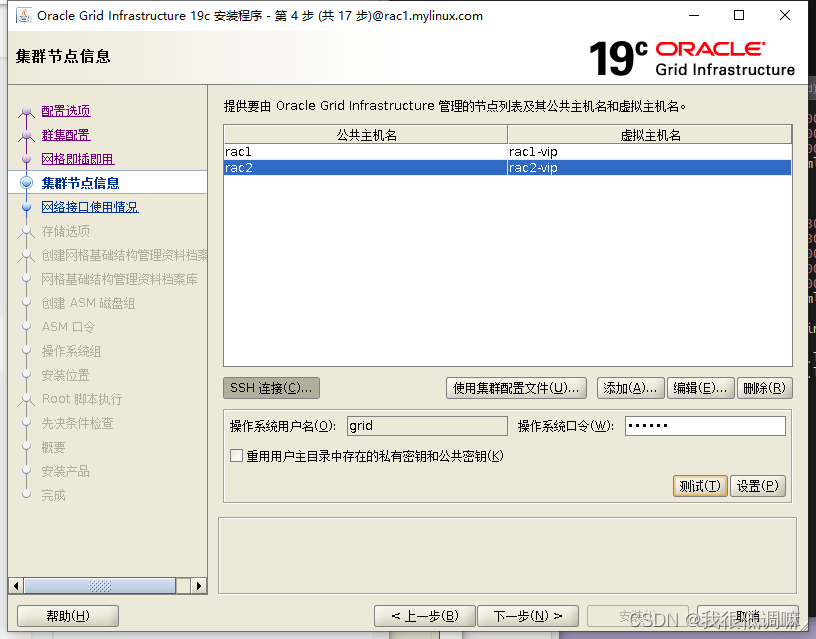
Task: Click sidebar scrollbar right arrow
Action: (x=199, y=586)
